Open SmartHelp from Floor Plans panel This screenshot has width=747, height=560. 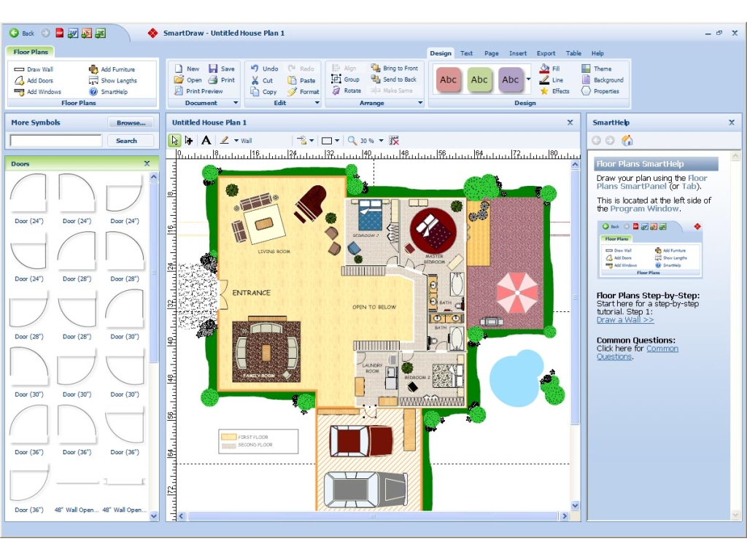pos(109,91)
